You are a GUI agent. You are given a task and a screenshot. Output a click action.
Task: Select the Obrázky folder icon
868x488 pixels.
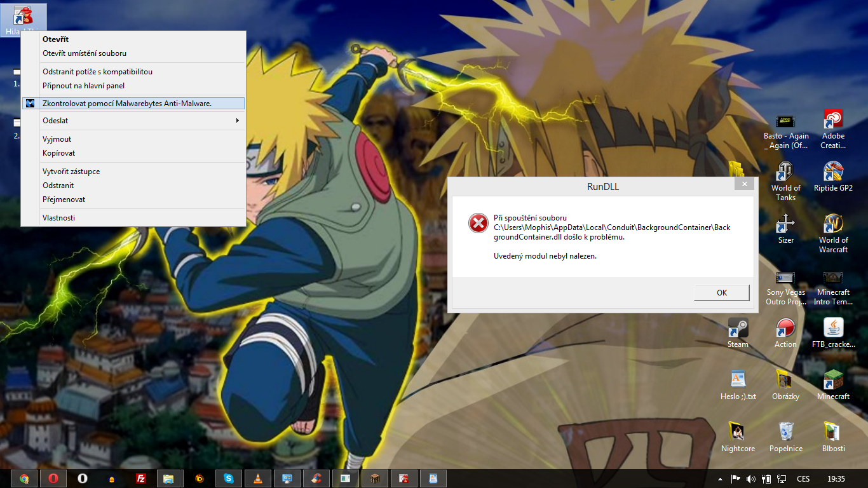point(785,386)
